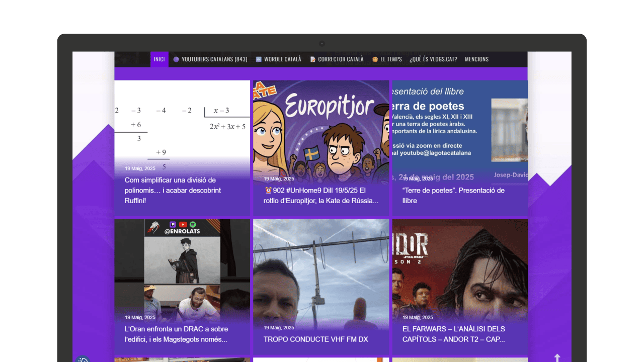The height and width of the screenshot is (362, 644).
Task: Click the date on the Europitjor post
Action: pyautogui.click(x=279, y=178)
